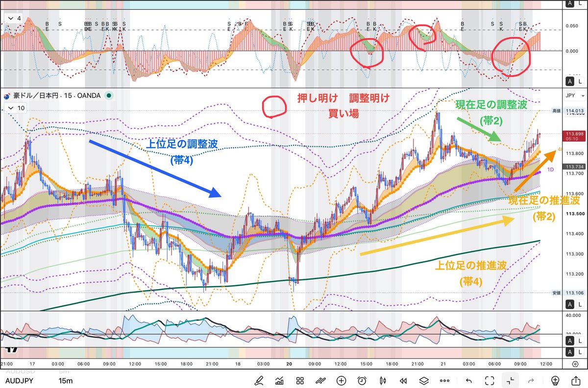This screenshot has height=388, width=588.
Task: Toggle log scale L on the top strip
Action: [580, 3]
